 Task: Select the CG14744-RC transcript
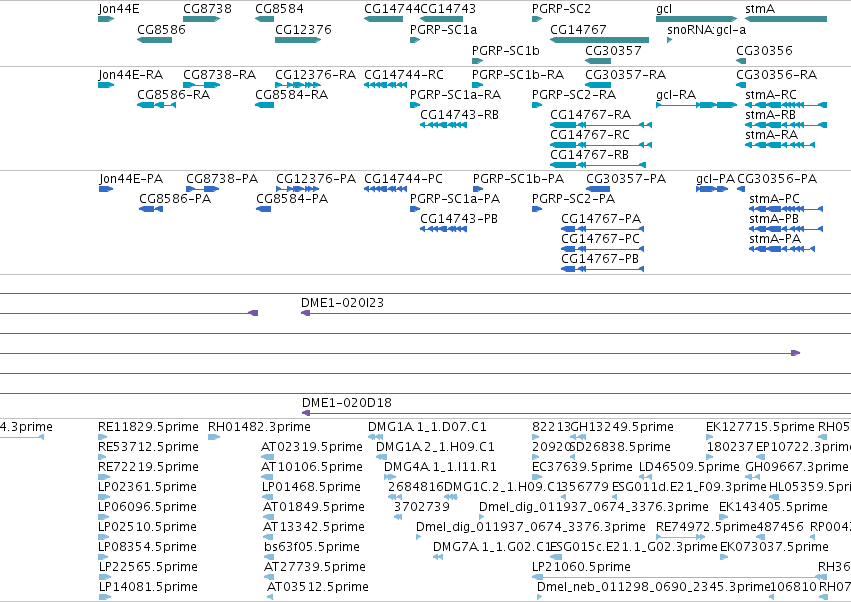[x=385, y=85]
